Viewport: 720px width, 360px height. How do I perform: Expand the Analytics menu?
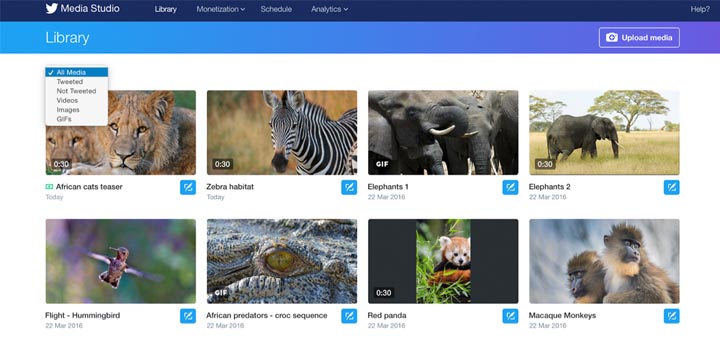click(x=329, y=9)
